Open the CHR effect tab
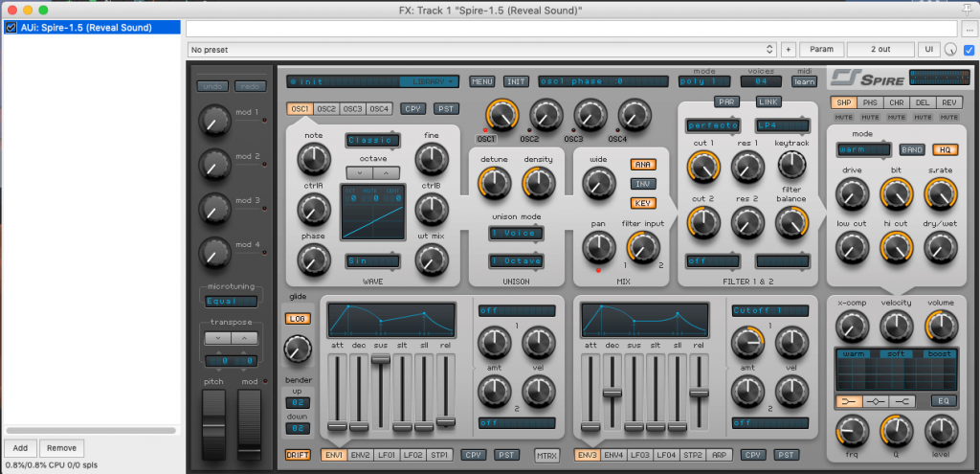This screenshot has width=980, height=474. (896, 102)
